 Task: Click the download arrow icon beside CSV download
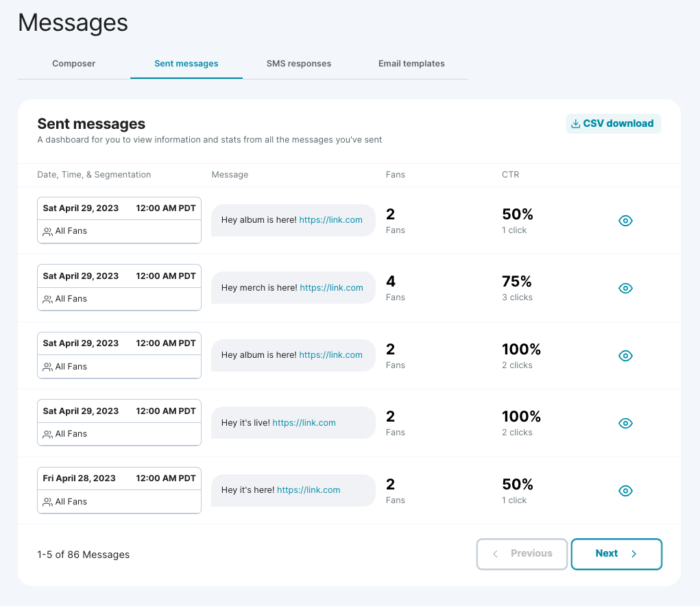coord(575,124)
